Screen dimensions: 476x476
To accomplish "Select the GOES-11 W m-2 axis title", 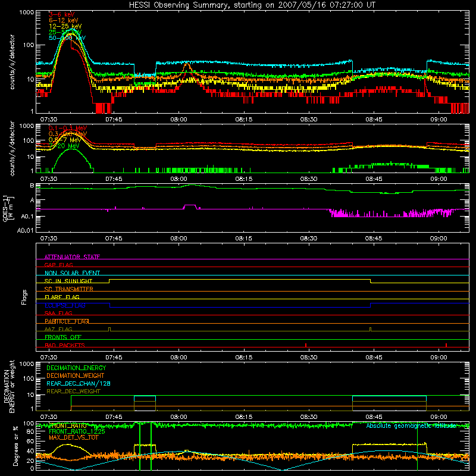I will (x=8, y=208).
